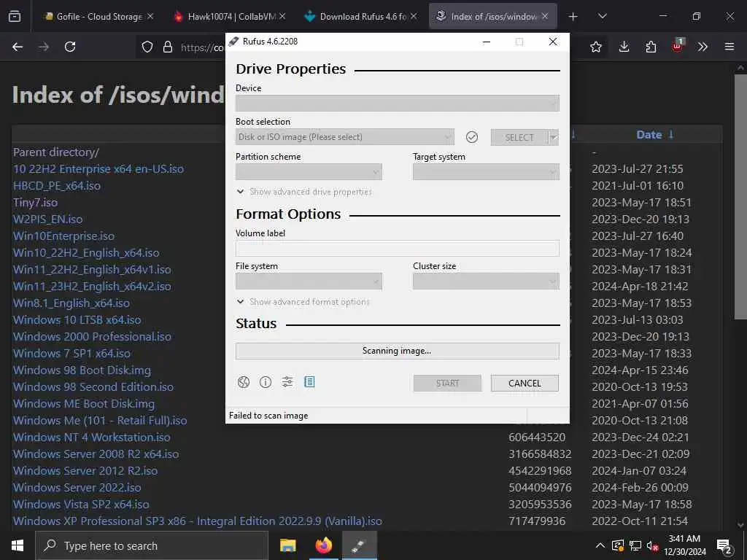This screenshot has height=560, width=747.
Task: Open the notification center icon
Action: tap(724, 545)
